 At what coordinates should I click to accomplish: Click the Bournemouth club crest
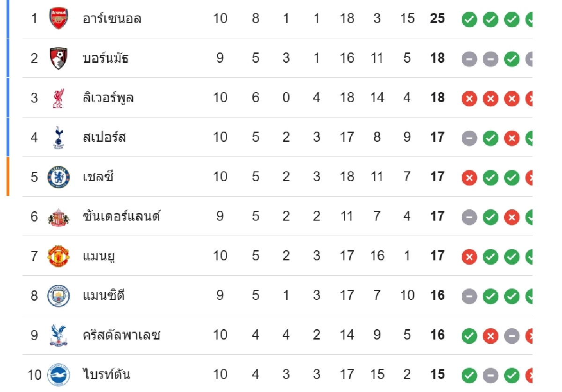pyautogui.click(x=59, y=59)
